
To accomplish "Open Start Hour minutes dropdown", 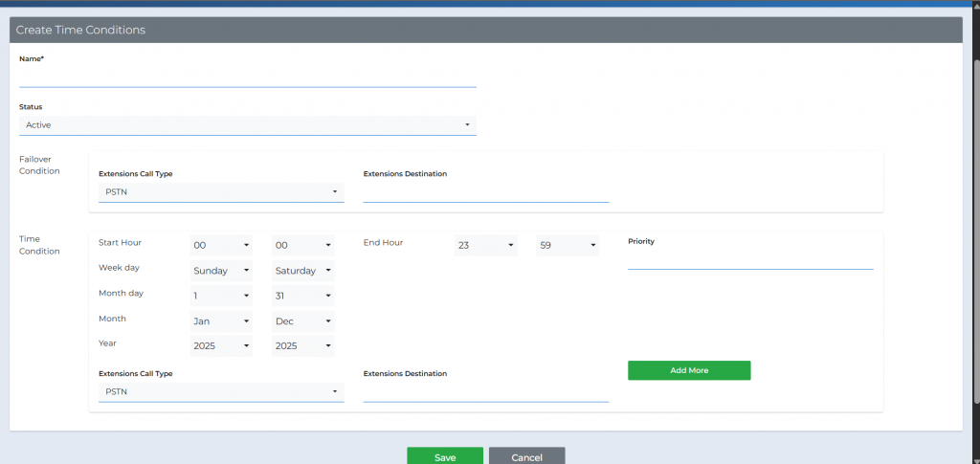I will coord(302,246).
